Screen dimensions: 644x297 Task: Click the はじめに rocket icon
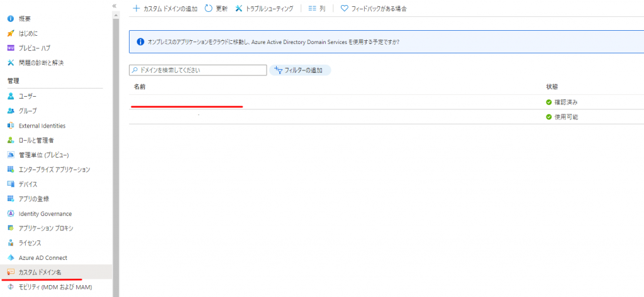(x=11, y=33)
